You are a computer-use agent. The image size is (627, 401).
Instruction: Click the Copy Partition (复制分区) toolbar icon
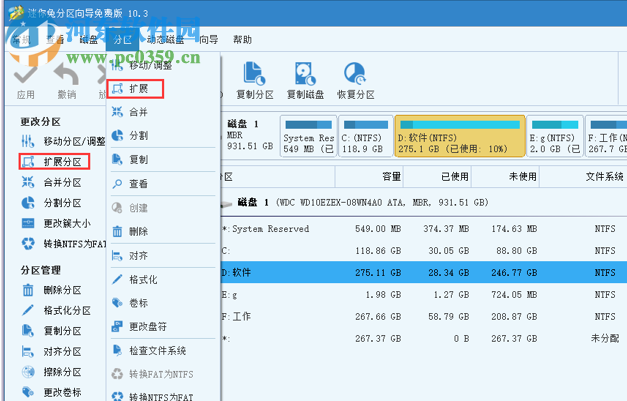coord(255,81)
